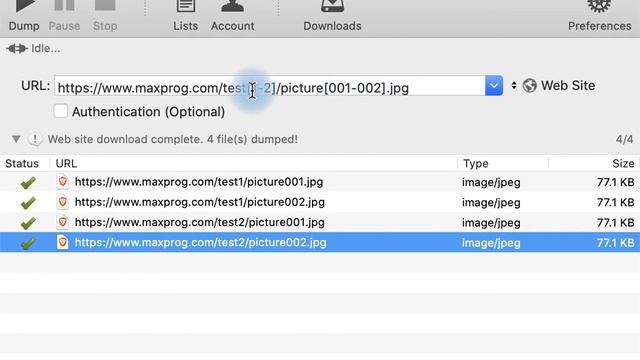This screenshot has height=360, width=640.
Task: Sort by the Type column header
Action: 476,164
